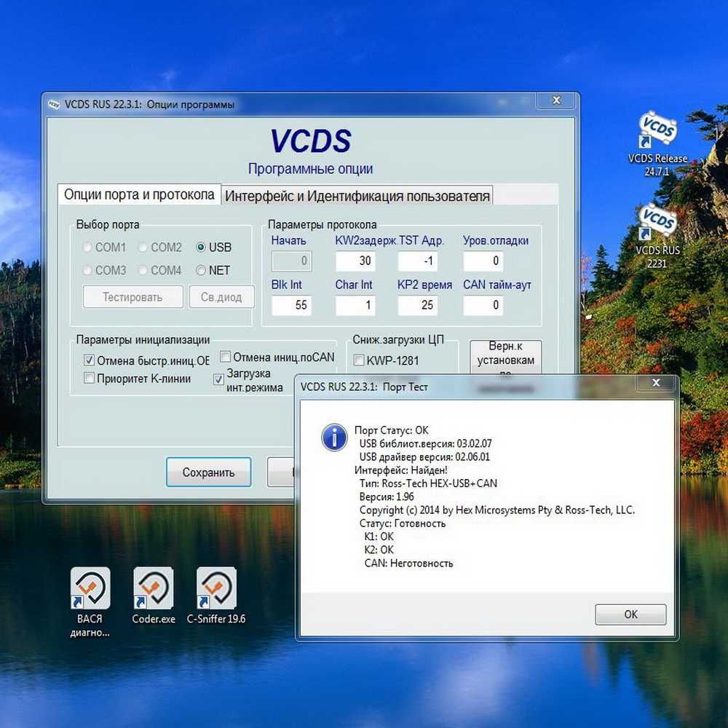Screen dimensions: 728x728
Task: Click the text 'Порт Статус: OK'
Action: click(x=392, y=430)
